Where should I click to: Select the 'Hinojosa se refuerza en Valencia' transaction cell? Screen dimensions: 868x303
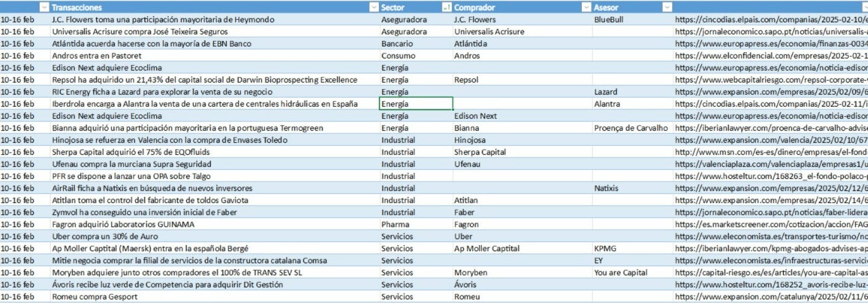[x=214, y=140]
